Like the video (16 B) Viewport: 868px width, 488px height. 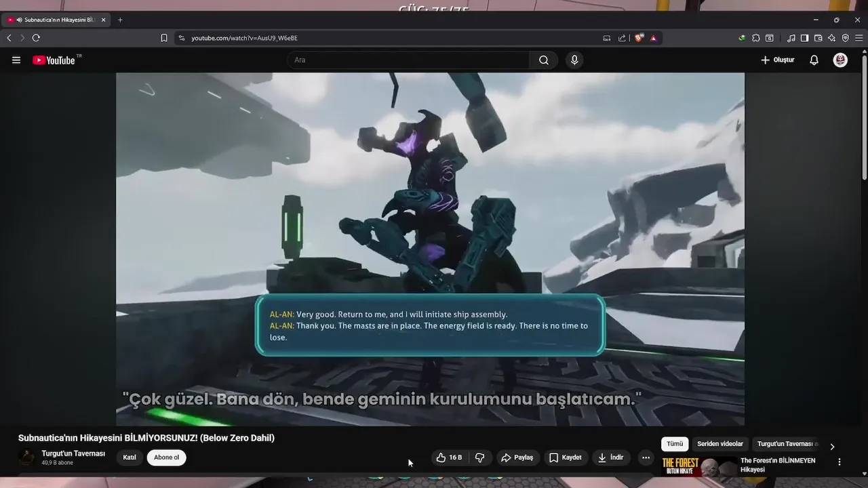tap(449, 457)
